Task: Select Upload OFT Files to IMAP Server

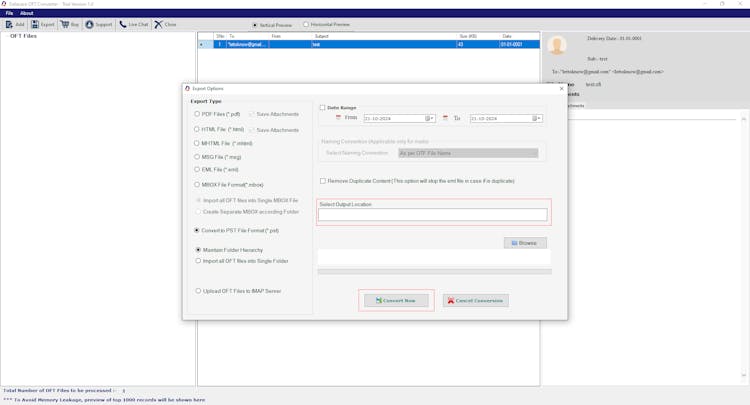Action: (x=198, y=291)
